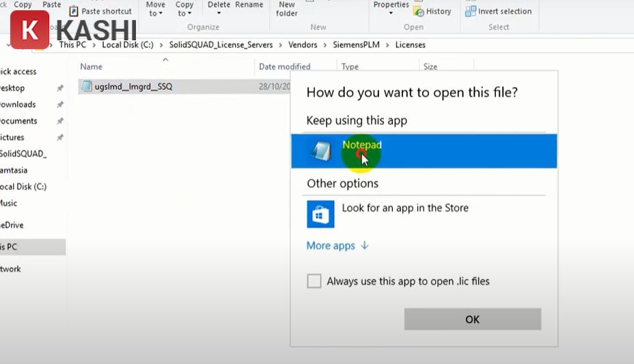Viewport: 634px width, 364px height.
Task: Click the ugslmd__lmgrd__SSQ file icon
Action: pyautogui.click(x=87, y=86)
